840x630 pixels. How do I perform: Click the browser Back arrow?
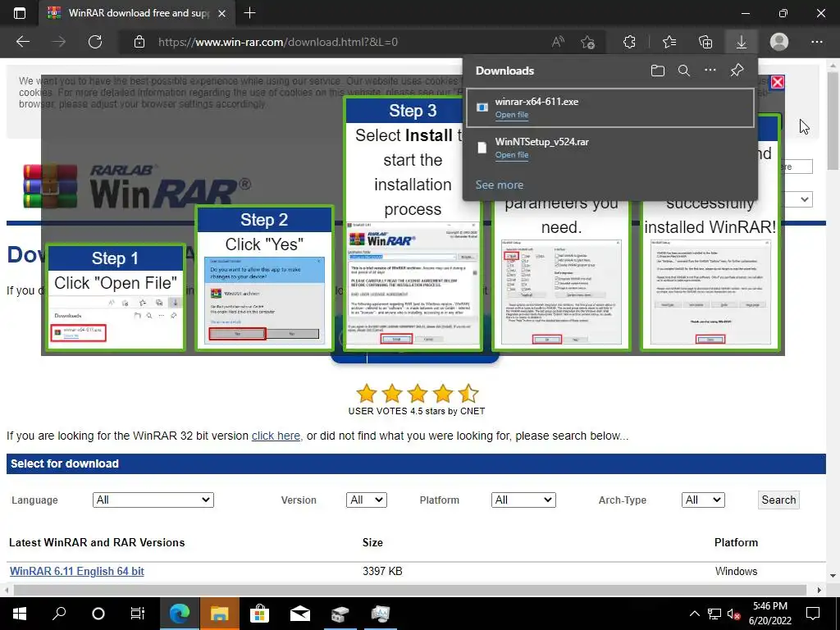[x=23, y=42]
